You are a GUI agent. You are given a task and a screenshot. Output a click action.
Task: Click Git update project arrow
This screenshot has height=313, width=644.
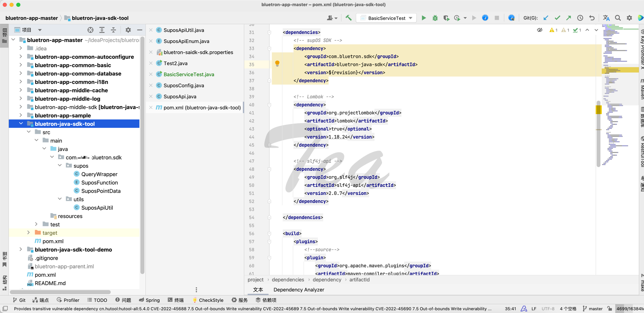(546, 18)
